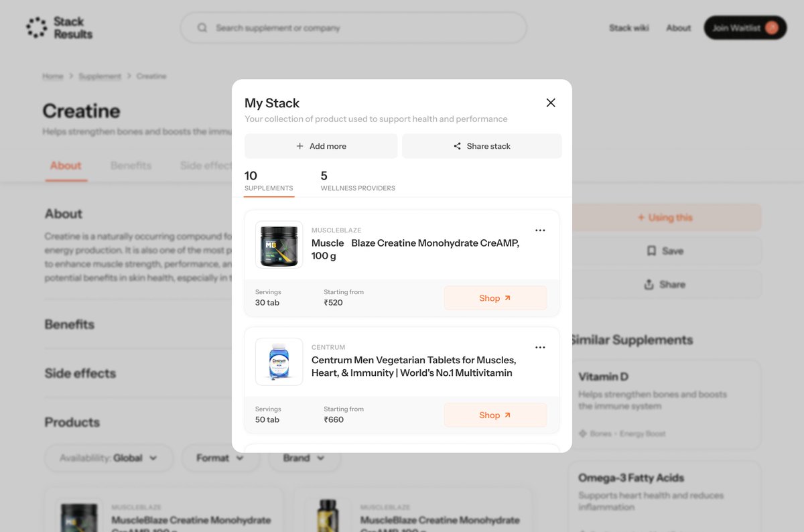Go to Supplement breadcrumb
804x532 pixels.
[100, 76]
